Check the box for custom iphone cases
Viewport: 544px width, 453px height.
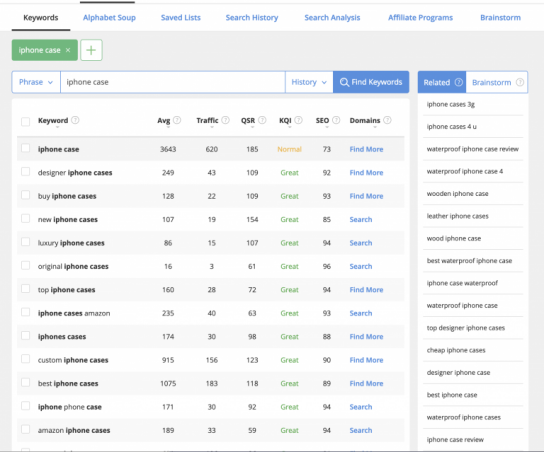click(x=25, y=359)
